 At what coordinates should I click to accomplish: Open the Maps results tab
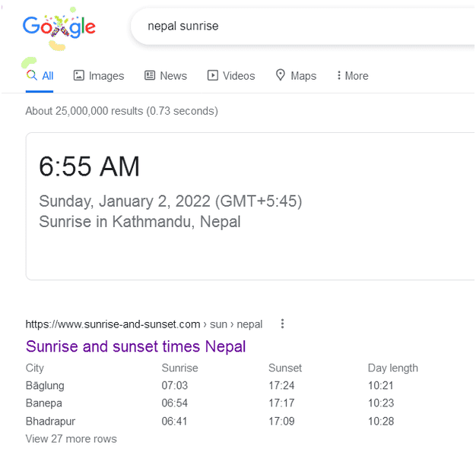(303, 76)
